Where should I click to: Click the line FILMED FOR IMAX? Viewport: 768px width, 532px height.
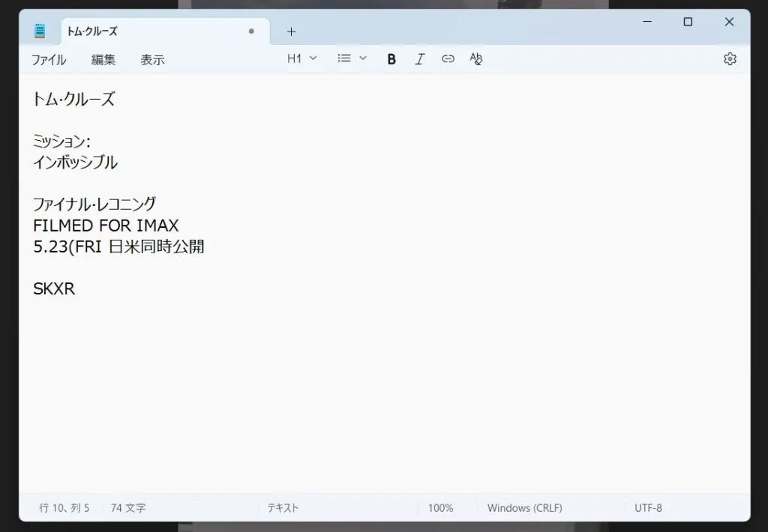pyautogui.click(x=106, y=226)
